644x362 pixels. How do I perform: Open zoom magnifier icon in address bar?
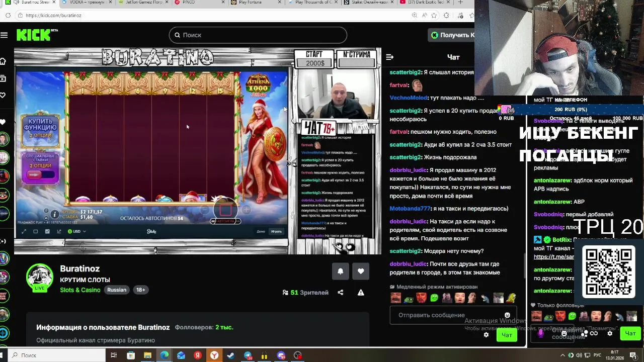coord(414,16)
